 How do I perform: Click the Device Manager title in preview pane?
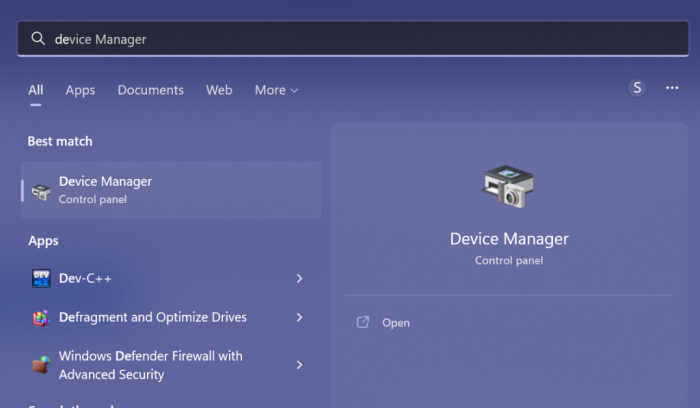pos(509,239)
